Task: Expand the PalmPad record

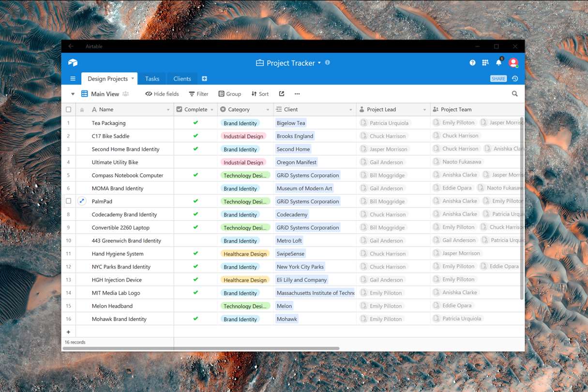Action: tap(82, 201)
